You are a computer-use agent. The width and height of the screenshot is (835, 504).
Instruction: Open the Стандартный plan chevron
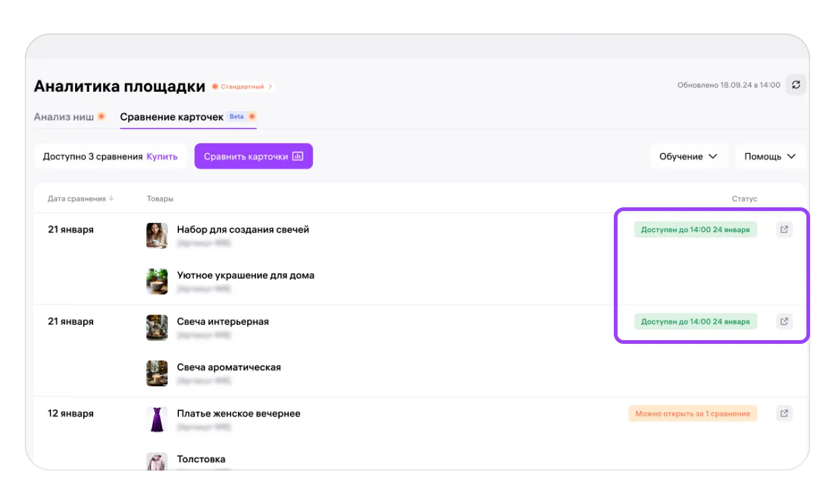[270, 86]
